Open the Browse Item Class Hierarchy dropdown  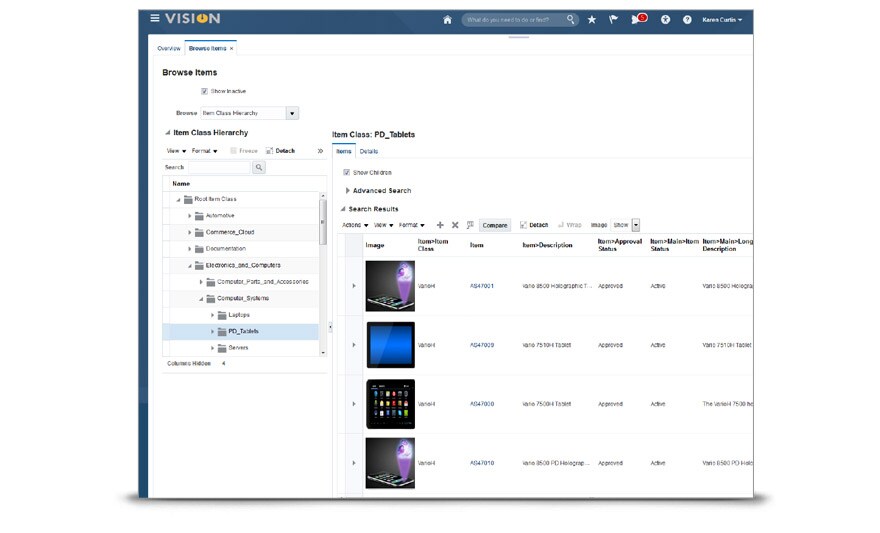click(292, 113)
